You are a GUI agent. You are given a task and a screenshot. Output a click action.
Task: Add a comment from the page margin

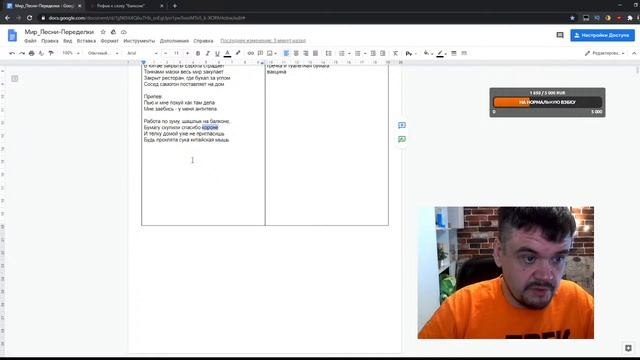click(402, 125)
